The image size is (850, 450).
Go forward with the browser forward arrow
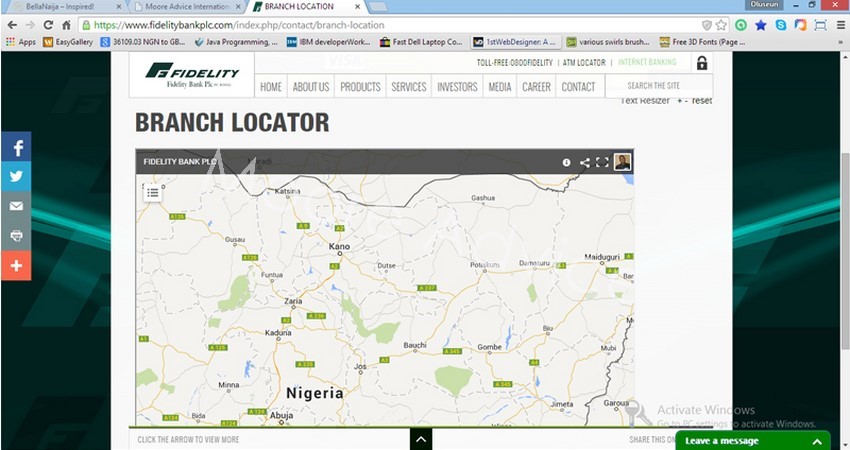30,25
